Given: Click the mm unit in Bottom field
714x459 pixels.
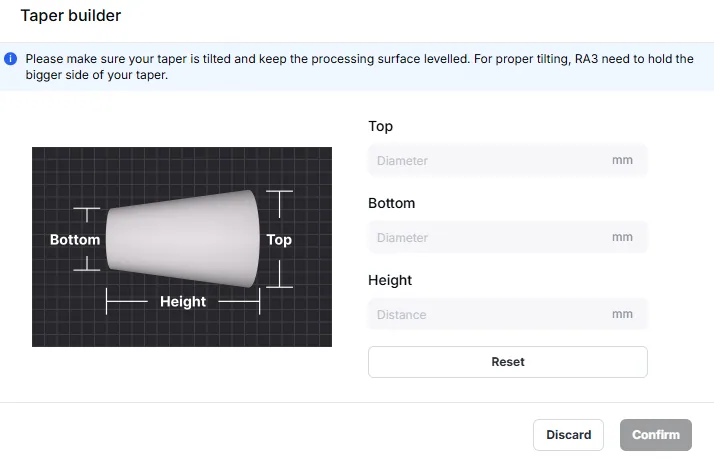Looking at the screenshot, I should (622, 237).
